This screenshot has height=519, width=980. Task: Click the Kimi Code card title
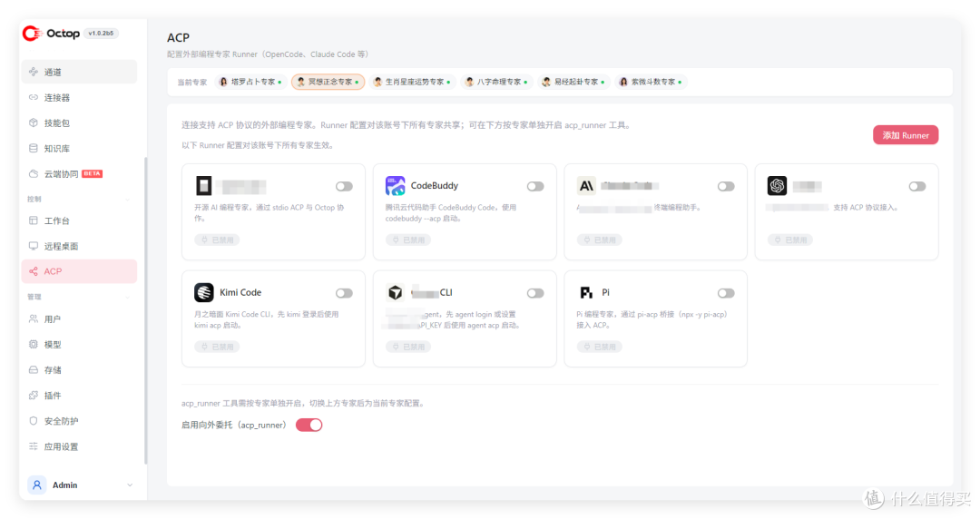240,293
